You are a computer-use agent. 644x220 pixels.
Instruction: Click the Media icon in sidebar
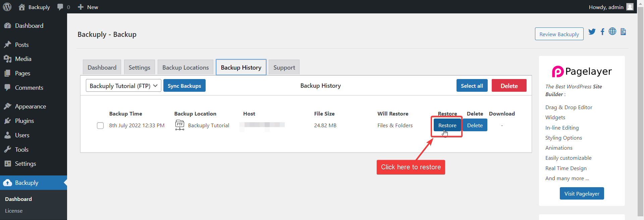point(7,59)
